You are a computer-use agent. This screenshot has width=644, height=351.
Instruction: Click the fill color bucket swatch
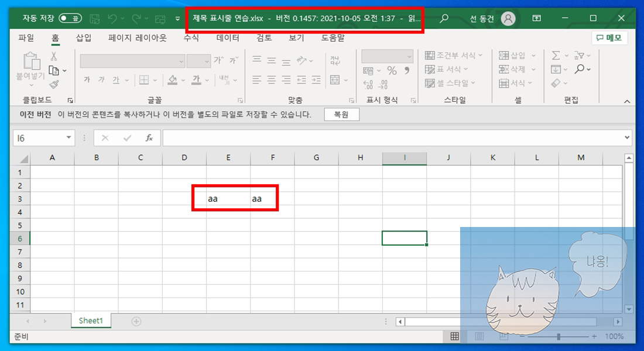(x=173, y=80)
